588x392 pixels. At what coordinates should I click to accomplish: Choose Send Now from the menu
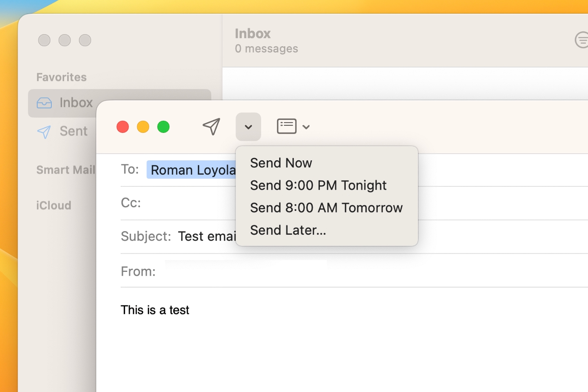pyautogui.click(x=281, y=163)
